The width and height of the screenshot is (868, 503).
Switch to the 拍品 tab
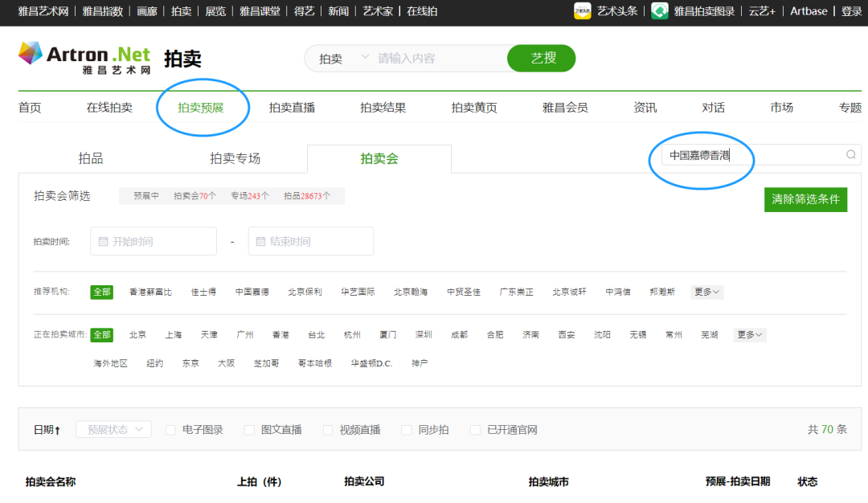tap(91, 159)
